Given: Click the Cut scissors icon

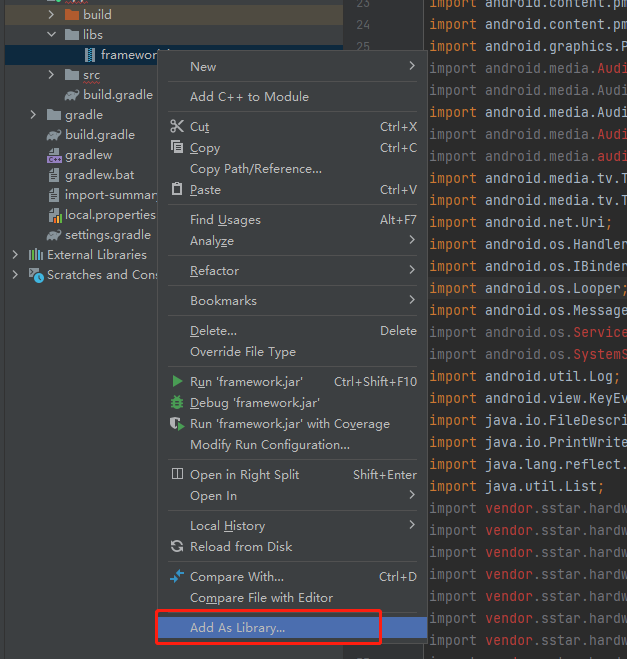Looking at the screenshot, I should 177,126.
